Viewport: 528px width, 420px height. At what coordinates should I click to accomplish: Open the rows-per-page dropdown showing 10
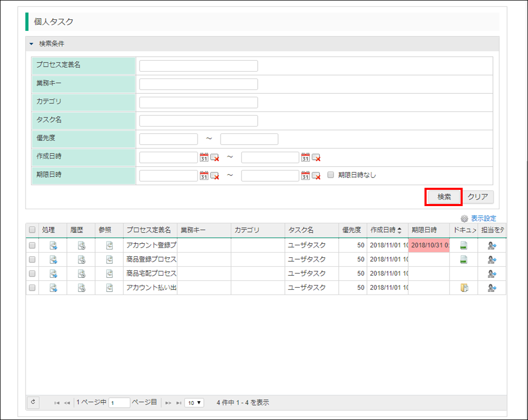point(194,403)
